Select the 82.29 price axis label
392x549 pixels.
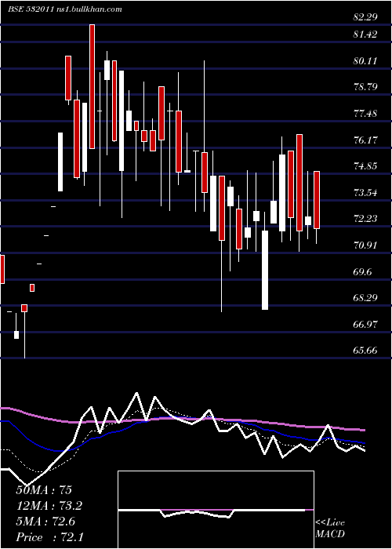(365, 16)
